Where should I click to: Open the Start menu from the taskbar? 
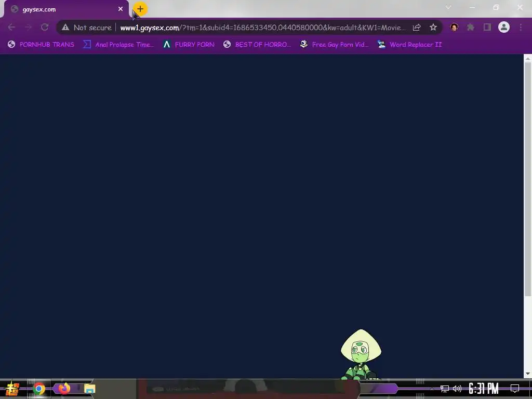(12, 389)
